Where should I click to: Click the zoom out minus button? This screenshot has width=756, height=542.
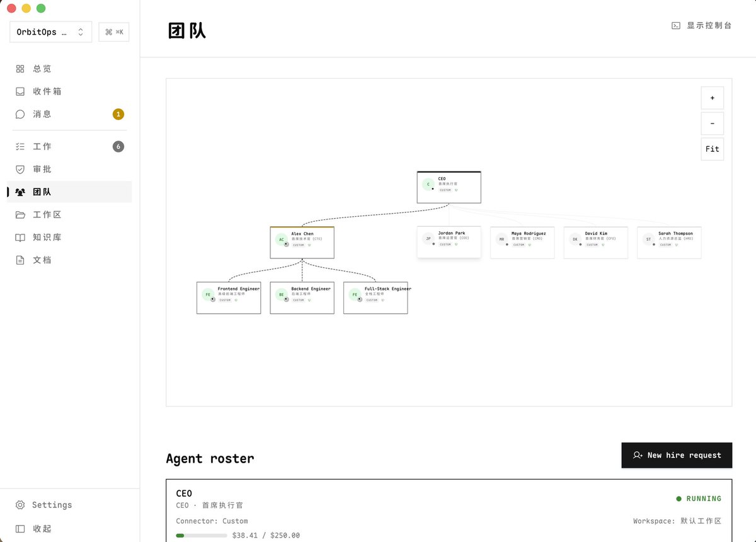click(713, 124)
